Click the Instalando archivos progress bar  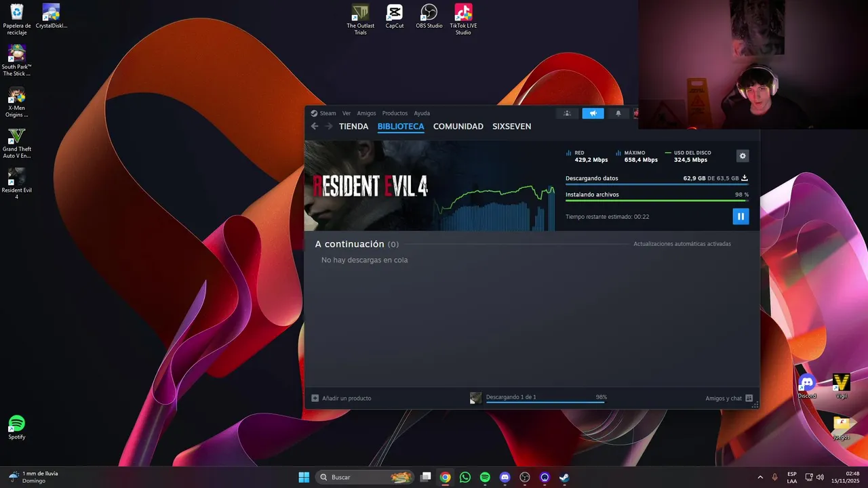tap(657, 201)
